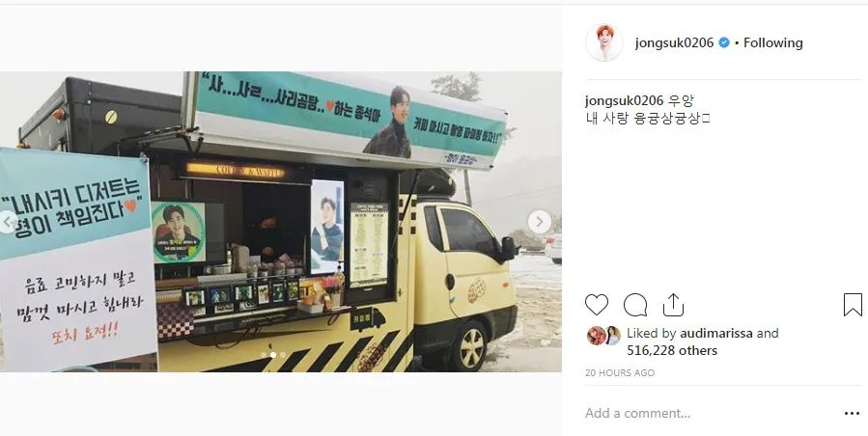Open the jongsuk0206 username in the header
Screen dimensions: 868x436
[674, 42]
